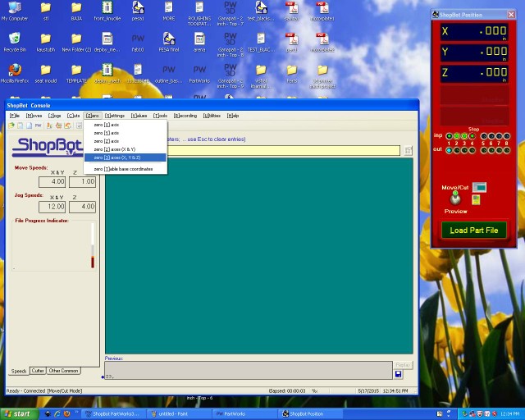Switch to ShopBot PartWorks3 taskbar button
525x420 pixels.
[114, 414]
